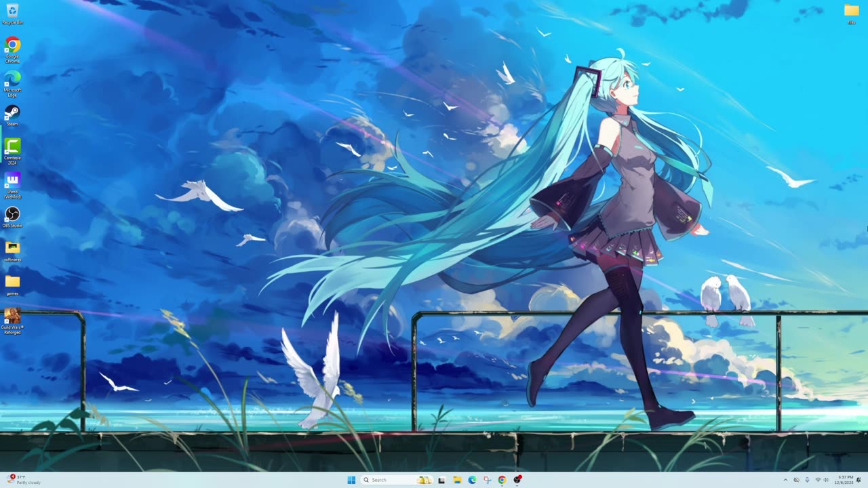
Task: Select the Camtasia 2024 desktop shortcut
Action: pyautogui.click(x=12, y=151)
